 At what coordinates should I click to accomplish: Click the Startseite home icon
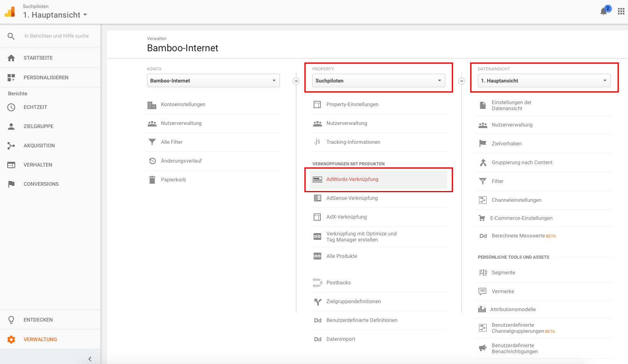[11, 58]
